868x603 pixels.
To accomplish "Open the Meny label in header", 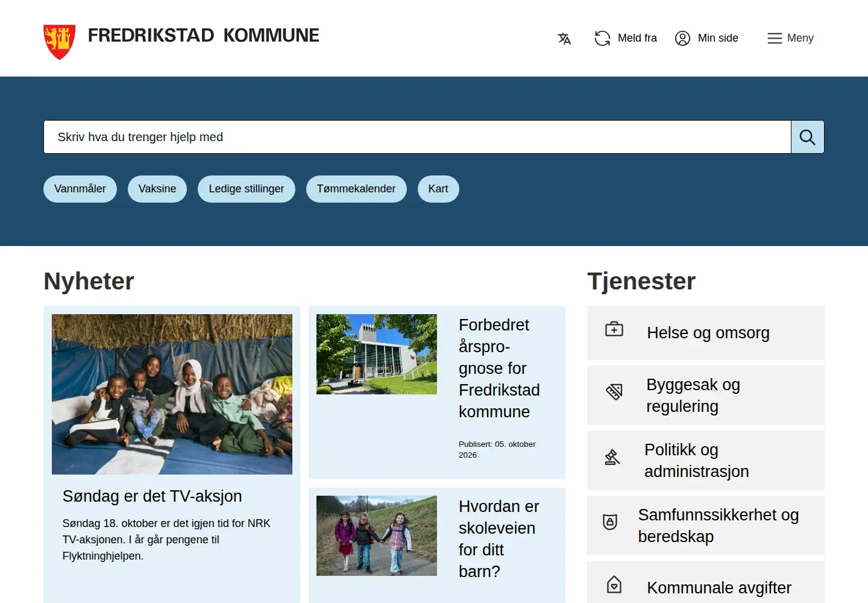I will [800, 38].
